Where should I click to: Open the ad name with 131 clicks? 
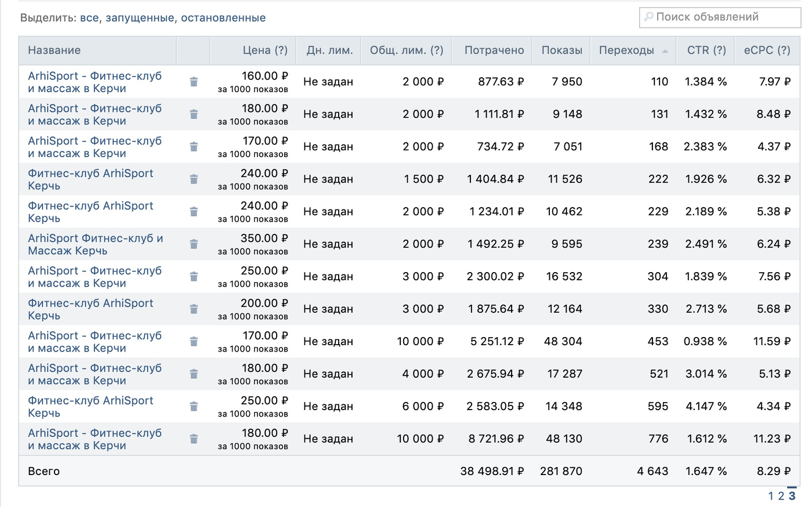click(x=95, y=115)
